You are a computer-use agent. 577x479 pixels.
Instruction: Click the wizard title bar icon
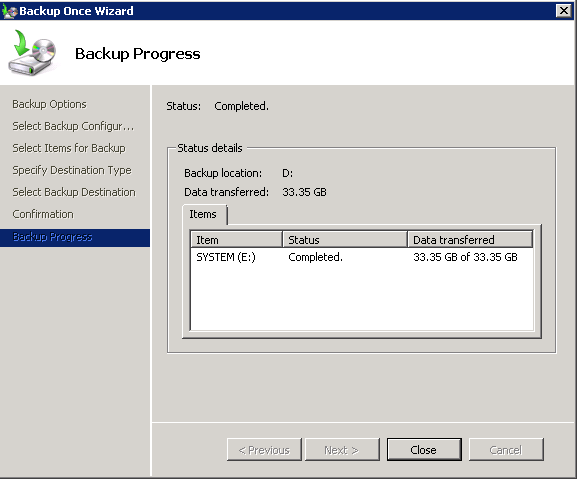[10, 11]
